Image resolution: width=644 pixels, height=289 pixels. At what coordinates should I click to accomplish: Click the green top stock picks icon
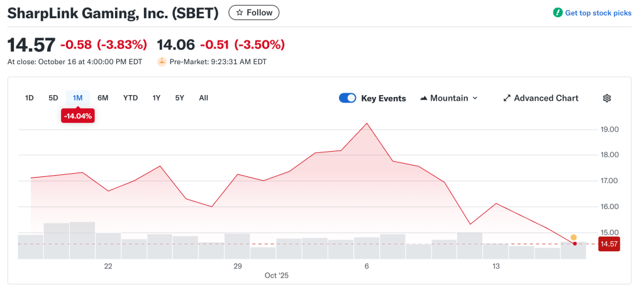tap(557, 13)
